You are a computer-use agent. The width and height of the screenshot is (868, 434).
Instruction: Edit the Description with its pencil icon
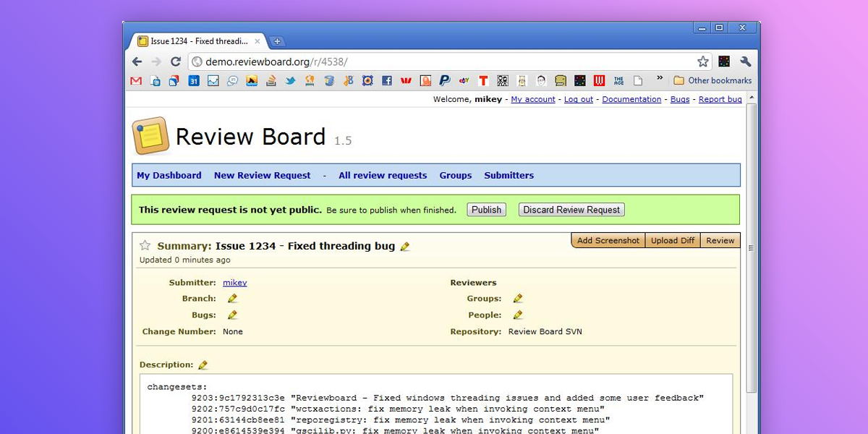coord(203,365)
